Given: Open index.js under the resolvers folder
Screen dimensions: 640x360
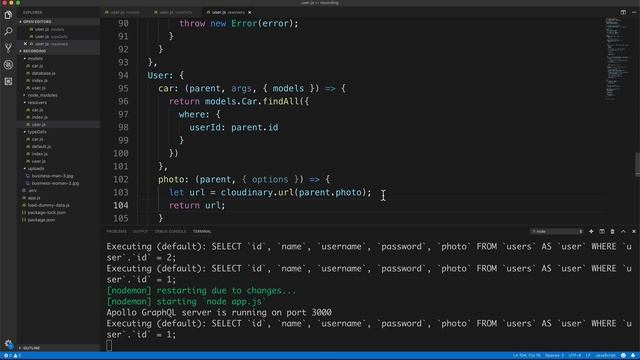Looking at the screenshot, I should pyautogui.click(x=40, y=117).
